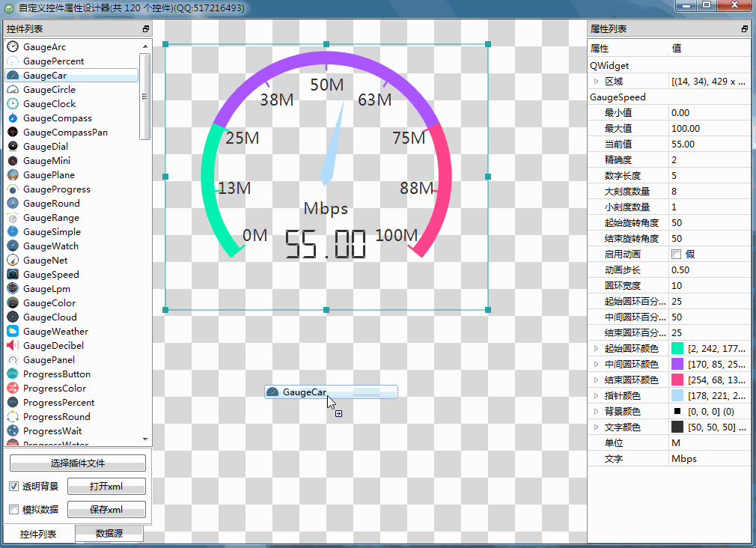Pick the GaugeColor icon
756x548 pixels.
click(13, 303)
